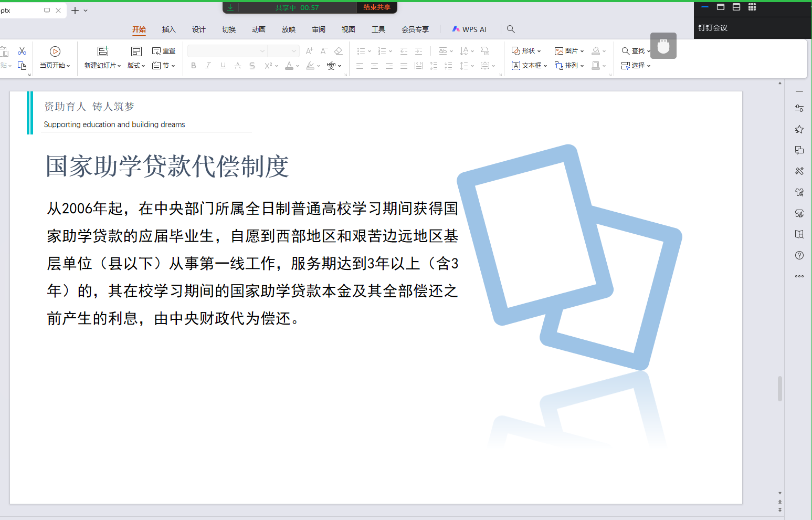Click the Copy icon below Cut
Viewport: 812px width, 520px height.
22,66
